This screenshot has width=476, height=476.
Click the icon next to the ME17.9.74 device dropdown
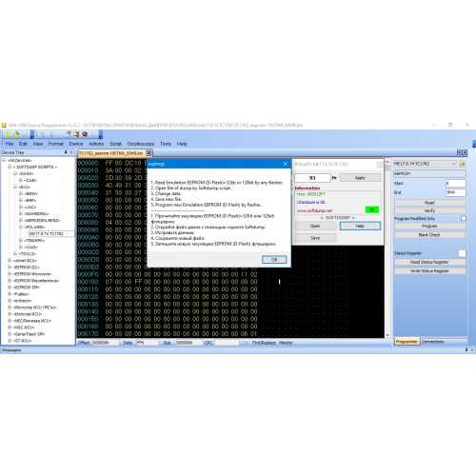463,164
